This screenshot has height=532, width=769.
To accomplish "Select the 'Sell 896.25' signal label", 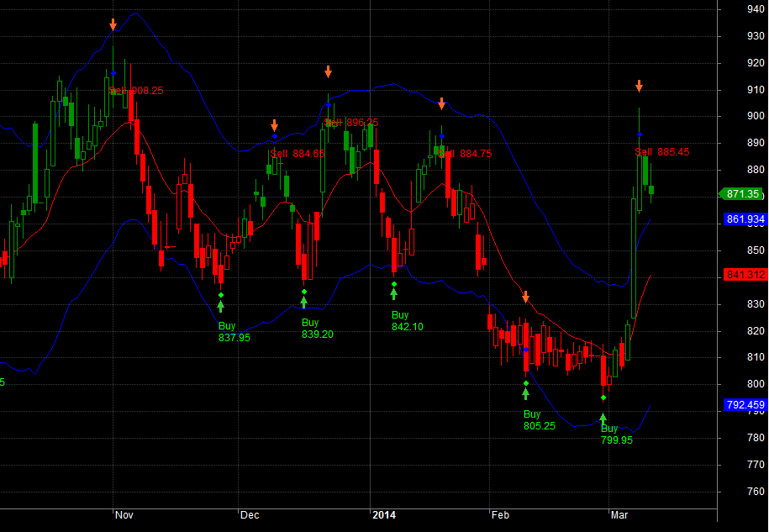I will pyautogui.click(x=351, y=123).
